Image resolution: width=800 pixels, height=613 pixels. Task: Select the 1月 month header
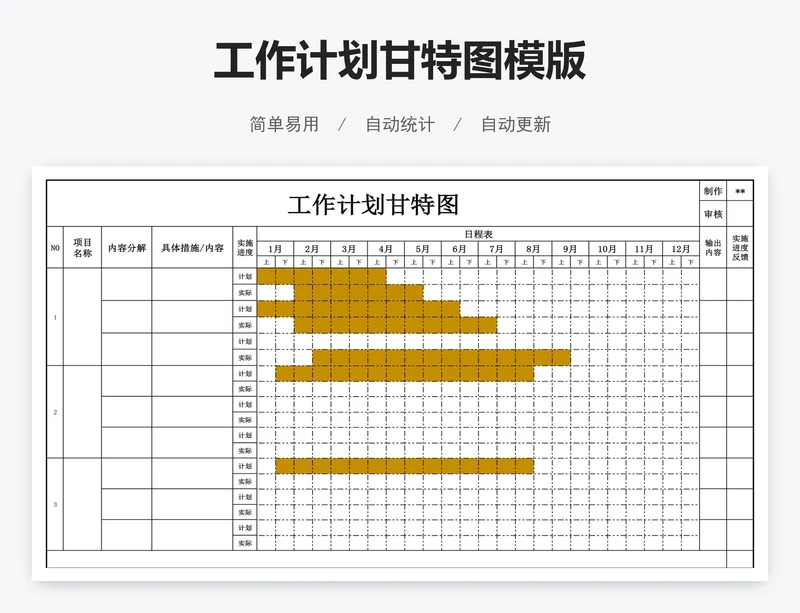(x=275, y=249)
